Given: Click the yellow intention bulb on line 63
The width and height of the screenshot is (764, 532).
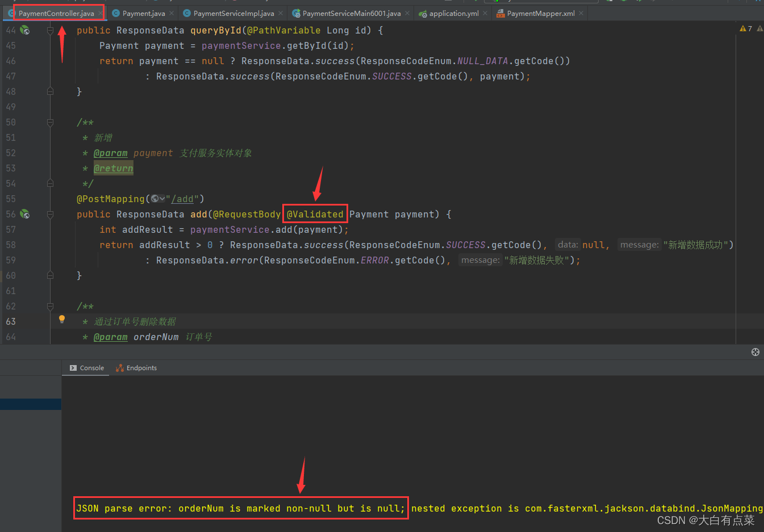Looking at the screenshot, I should click(x=62, y=320).
